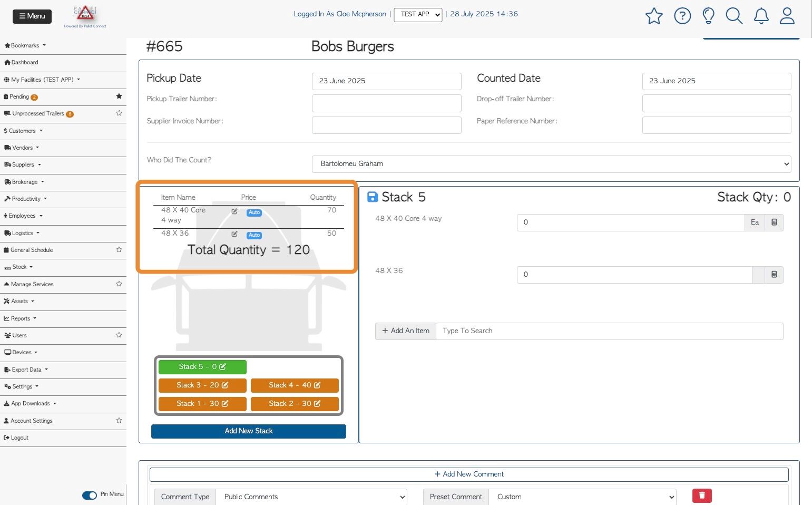Click the Pickup Date field

387,81
